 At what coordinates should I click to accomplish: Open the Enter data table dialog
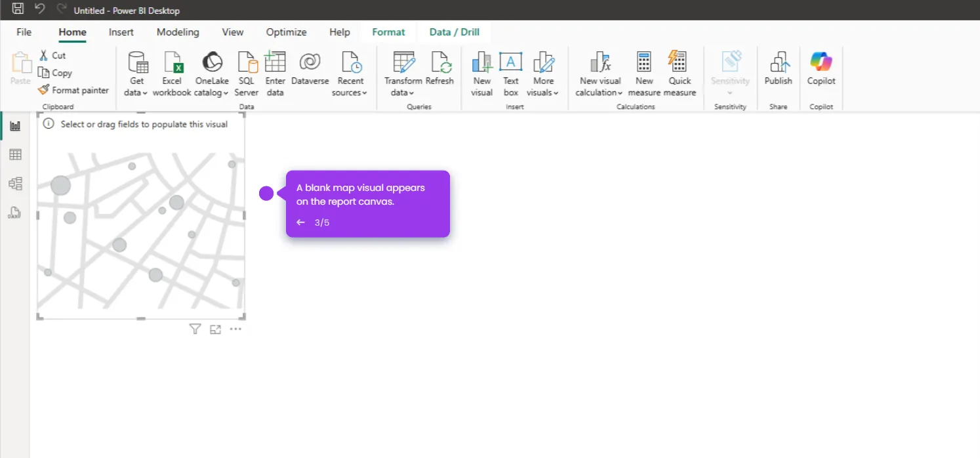(276, 74)
